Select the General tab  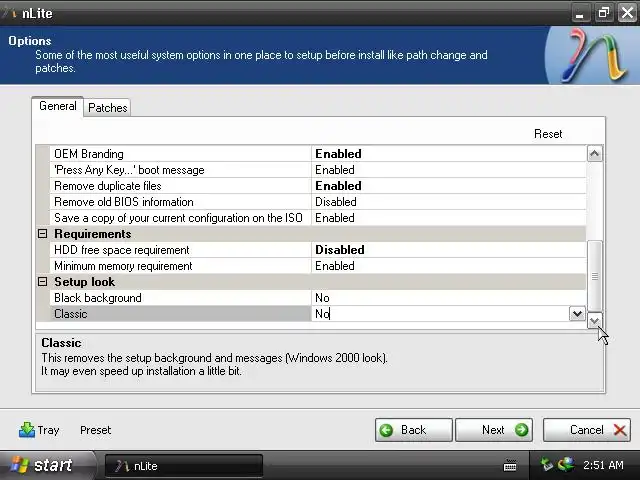click(x=58, y=106)
